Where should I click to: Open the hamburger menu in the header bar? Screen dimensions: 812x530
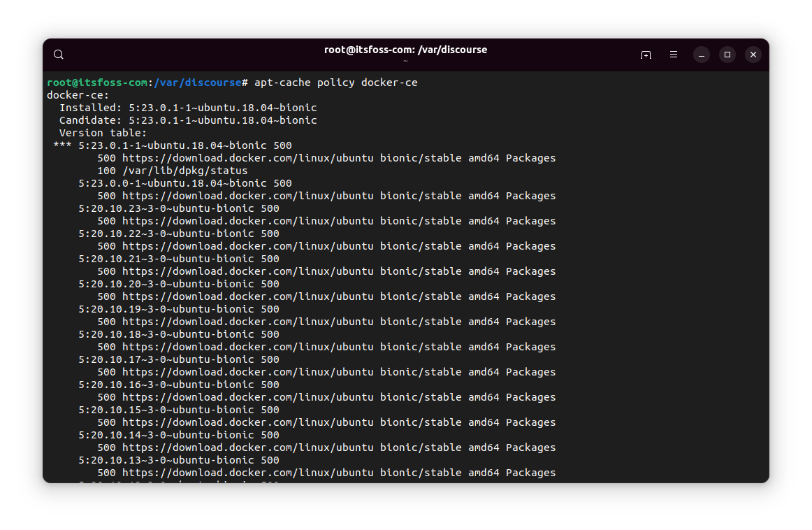point(673,54)
